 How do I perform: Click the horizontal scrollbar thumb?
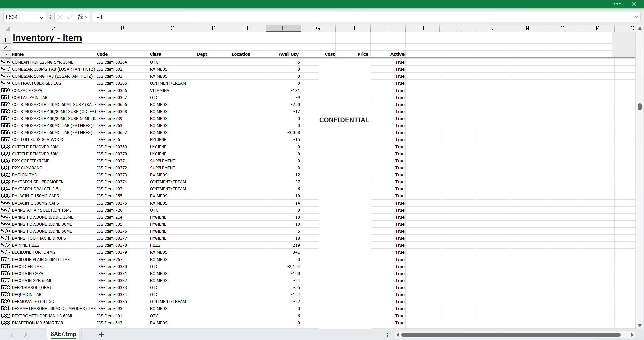pos(511,335)
